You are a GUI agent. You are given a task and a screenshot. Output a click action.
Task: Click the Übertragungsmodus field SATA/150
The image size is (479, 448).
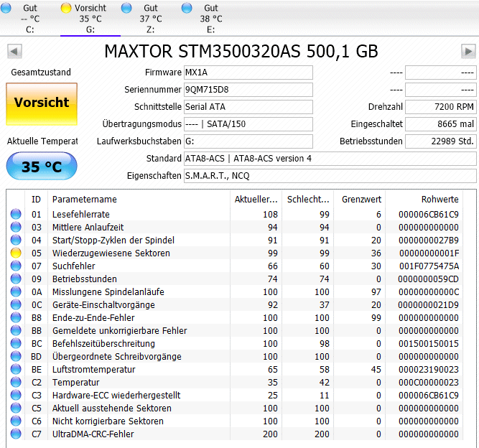click(x=248, y=124)
